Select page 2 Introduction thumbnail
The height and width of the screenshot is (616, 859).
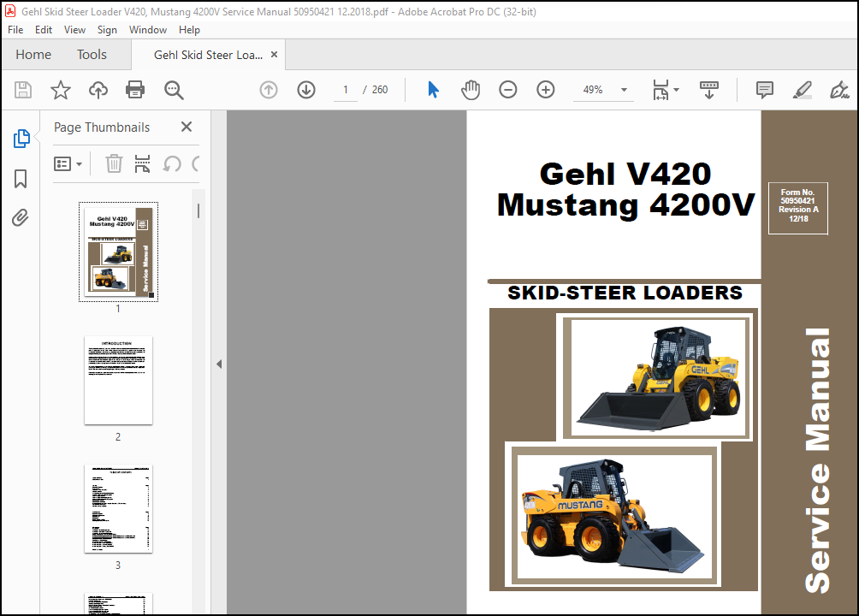click(x=118, y=381)
